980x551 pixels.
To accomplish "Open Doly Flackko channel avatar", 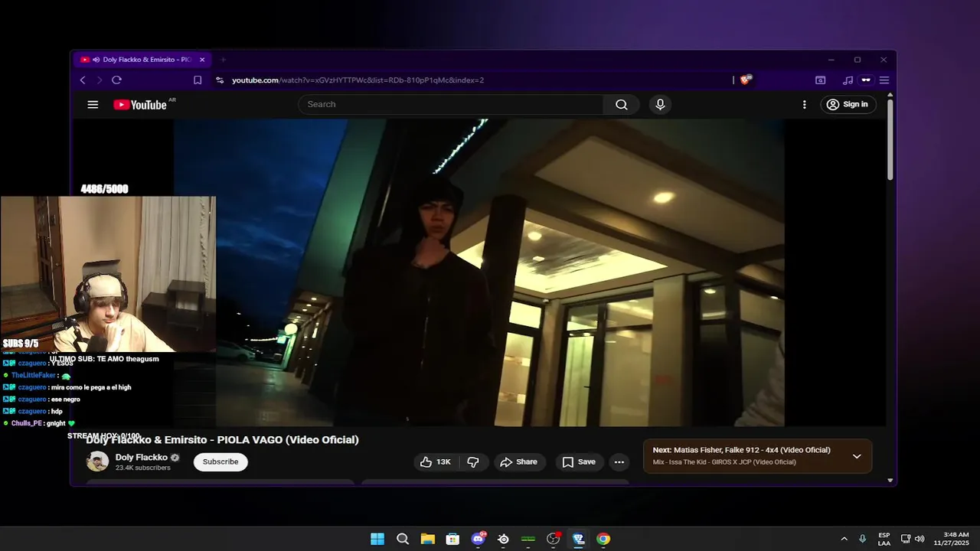I will coord(97,461).
